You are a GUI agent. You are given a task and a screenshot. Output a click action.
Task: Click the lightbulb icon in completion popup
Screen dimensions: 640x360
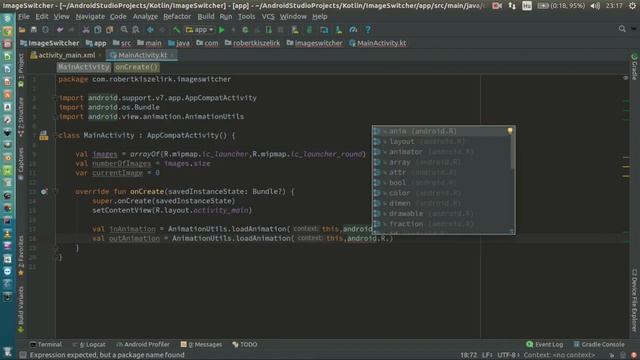tap(510, 131)
